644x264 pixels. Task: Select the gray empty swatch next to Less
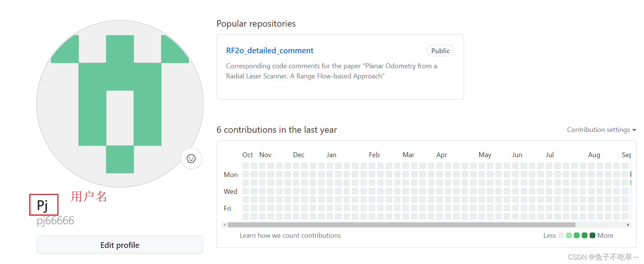pos(561,235)
